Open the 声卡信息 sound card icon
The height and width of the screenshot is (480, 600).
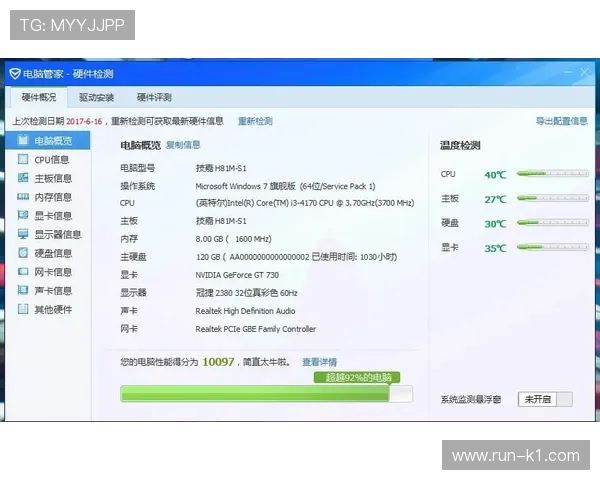click(23, 290)
